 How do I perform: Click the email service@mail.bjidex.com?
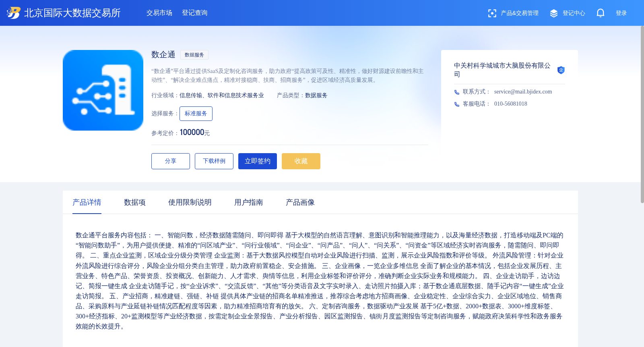click(x=523, y=92)
